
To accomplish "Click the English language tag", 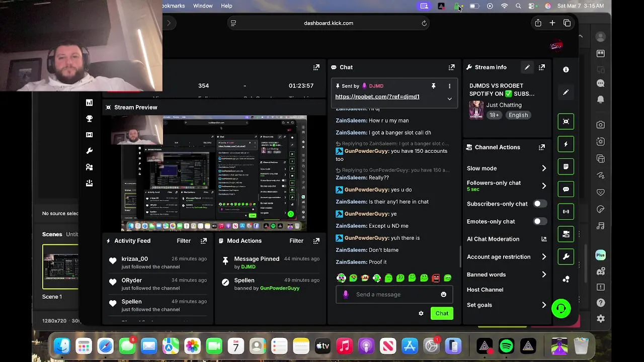I will point(518,115).
